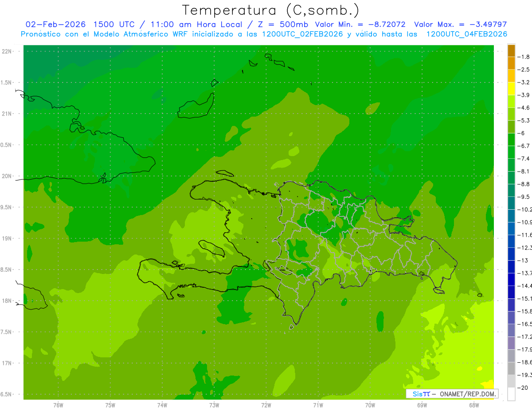532x411 pixels.
Task: Click the '20N' latitude axis label
Action: (7, 176)
